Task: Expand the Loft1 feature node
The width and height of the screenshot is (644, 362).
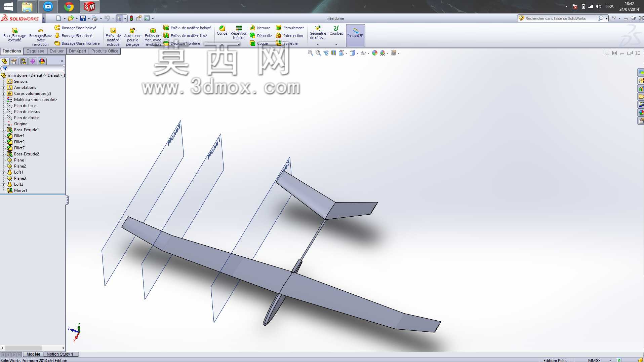Action: coord(4,172)
